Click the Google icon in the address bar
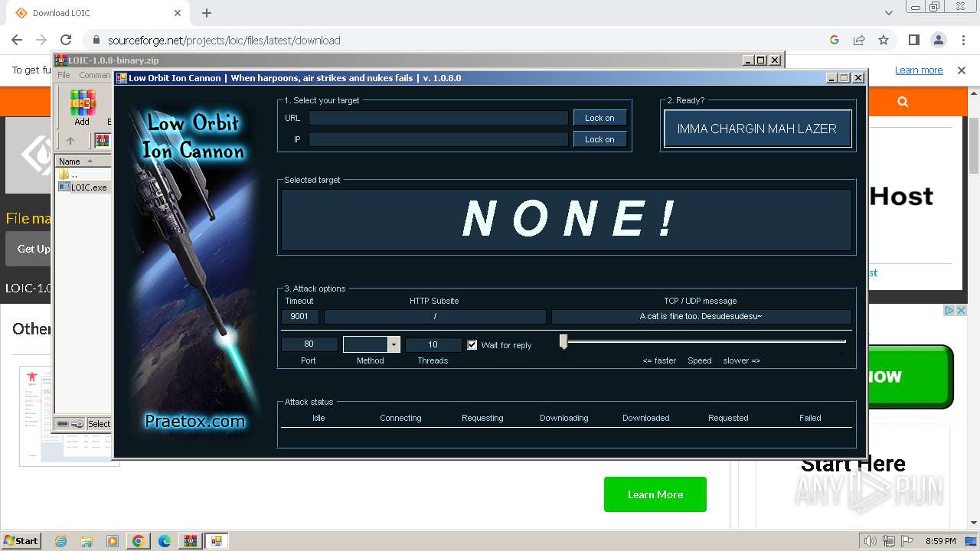The width and height of the screenshot is (980, 551). pos(835,40)
